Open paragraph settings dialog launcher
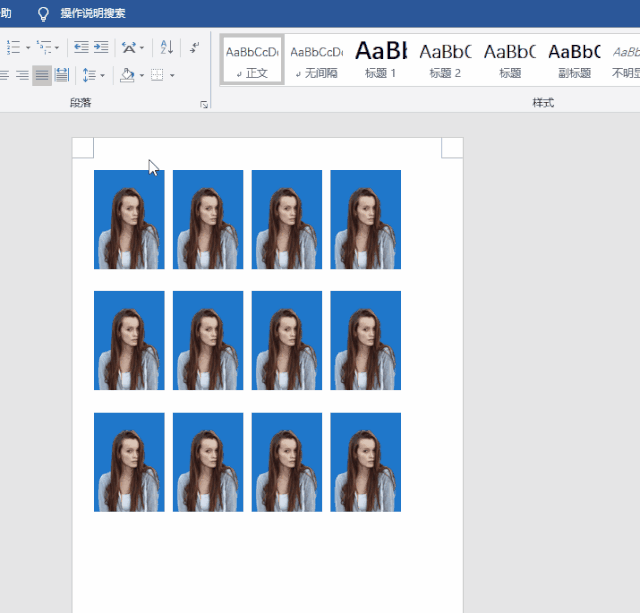This screenshot has width=640, height=613. (x=204, y=104)
